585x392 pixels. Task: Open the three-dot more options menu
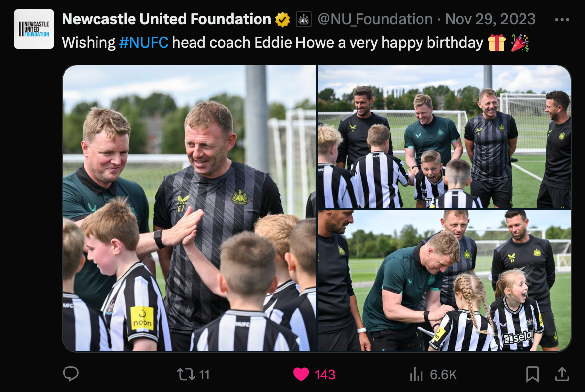[562, 19]
